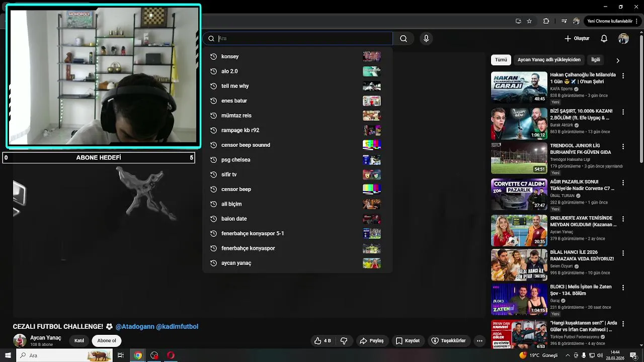Select the 'mümtaz reis' suggestion
This screenshot has height=362, width=644.
[297, 116]
